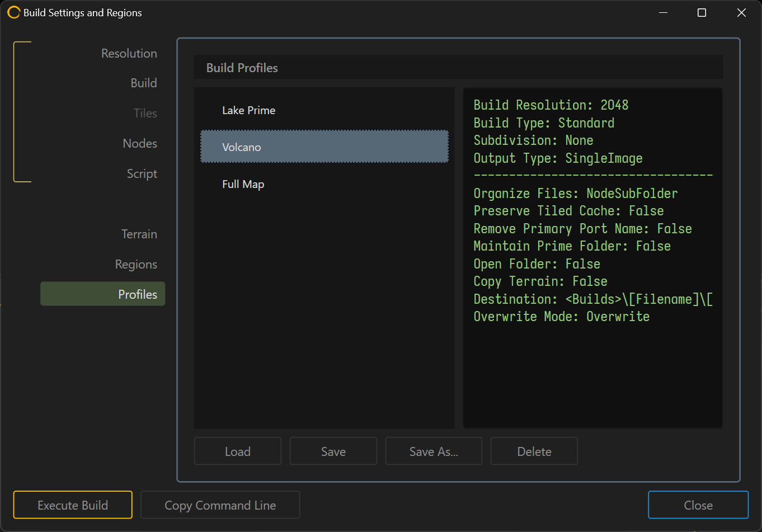The height and width of the screenshot is (532, 762).
Task: Copy the command line for this build
Action: pyautogui.click(x=220, y=505)
